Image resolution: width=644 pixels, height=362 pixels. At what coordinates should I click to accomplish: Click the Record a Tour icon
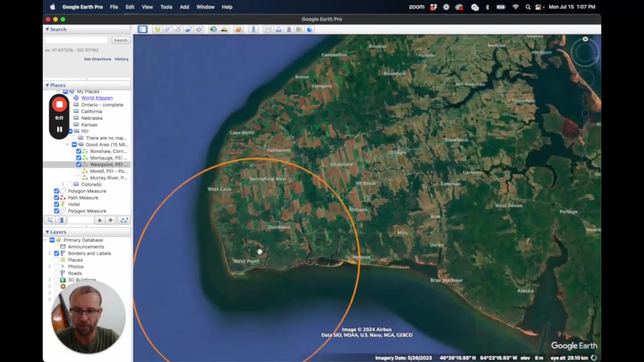click(199, 29)
